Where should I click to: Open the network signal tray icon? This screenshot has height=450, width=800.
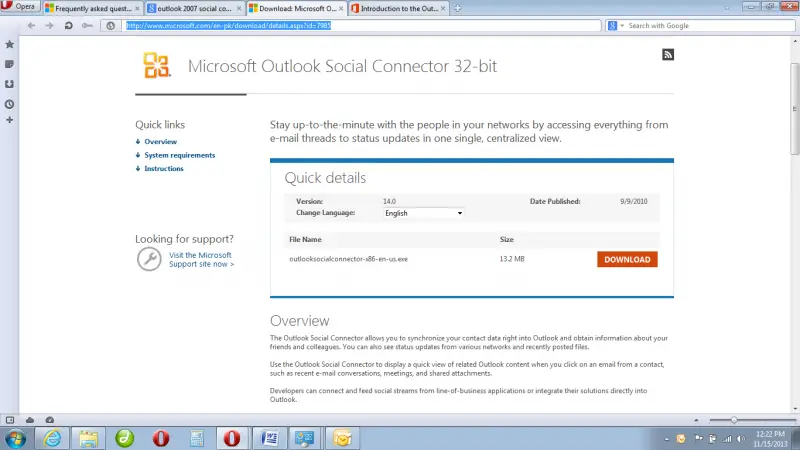[x=727, y=439]
